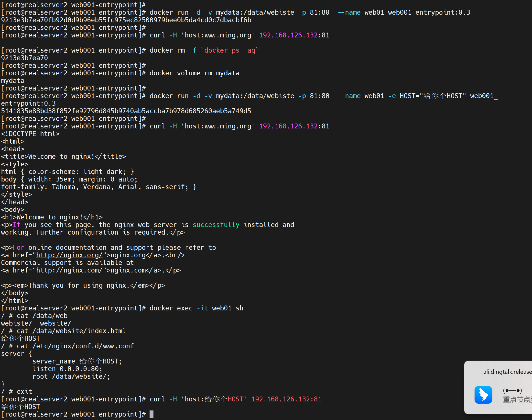Click 'docker volume rm mydata' command text
Screen dimensions: 532x420
click(x=194, y=73)
